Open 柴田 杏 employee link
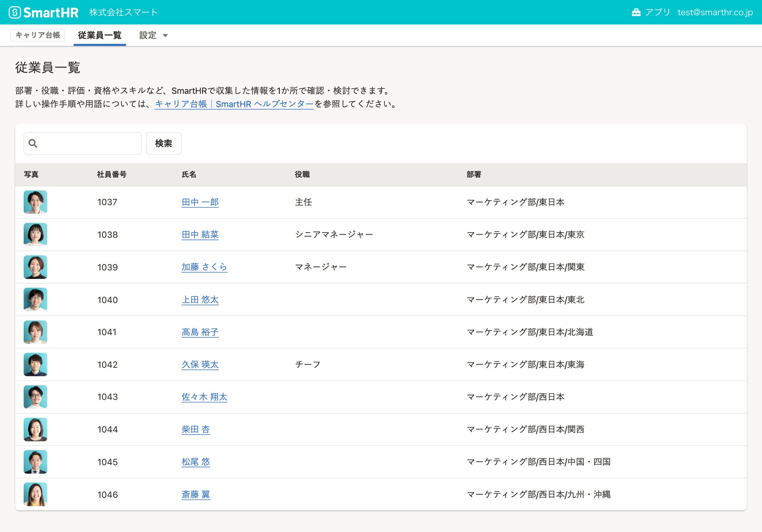Image resolution: width=762 pixels, height=532 pixels. tap(196, 429)
